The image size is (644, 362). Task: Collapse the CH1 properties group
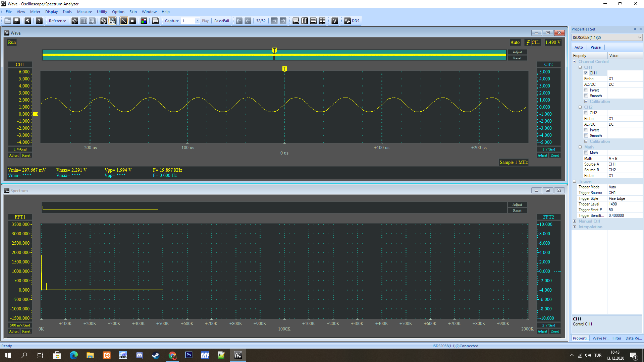click(x=580, y=67)
